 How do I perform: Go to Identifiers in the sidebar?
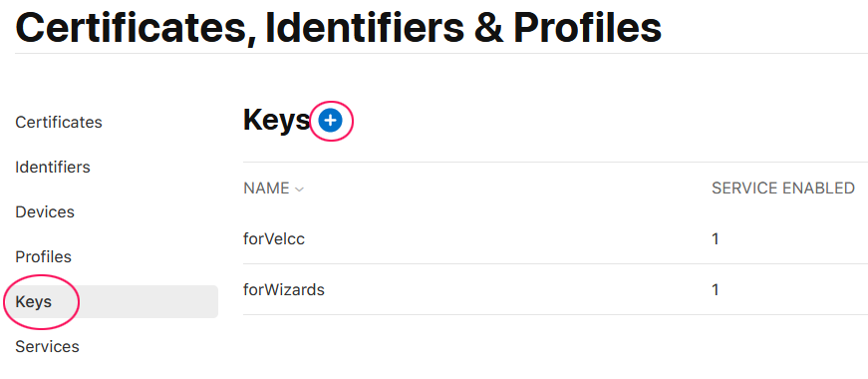(53, 167)
